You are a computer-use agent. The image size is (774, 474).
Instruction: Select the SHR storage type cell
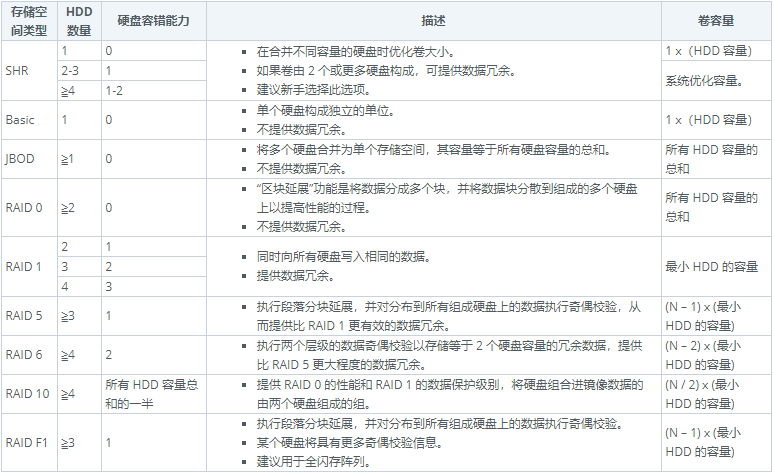click(x=29, y=71)
